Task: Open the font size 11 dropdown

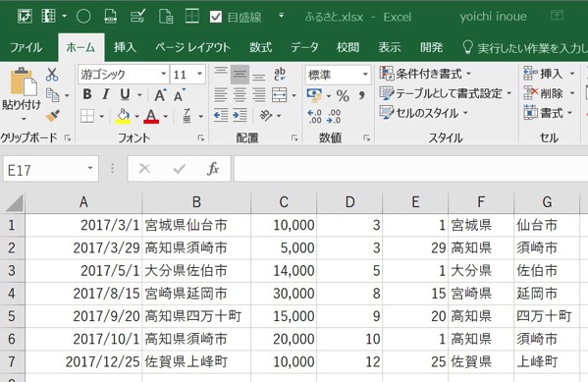Action: 200,74
